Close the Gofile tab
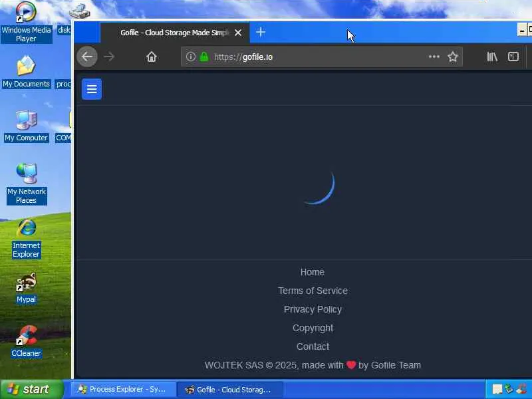Image resolution: width=532 pixels, height=399 pixels. [238, 33]
